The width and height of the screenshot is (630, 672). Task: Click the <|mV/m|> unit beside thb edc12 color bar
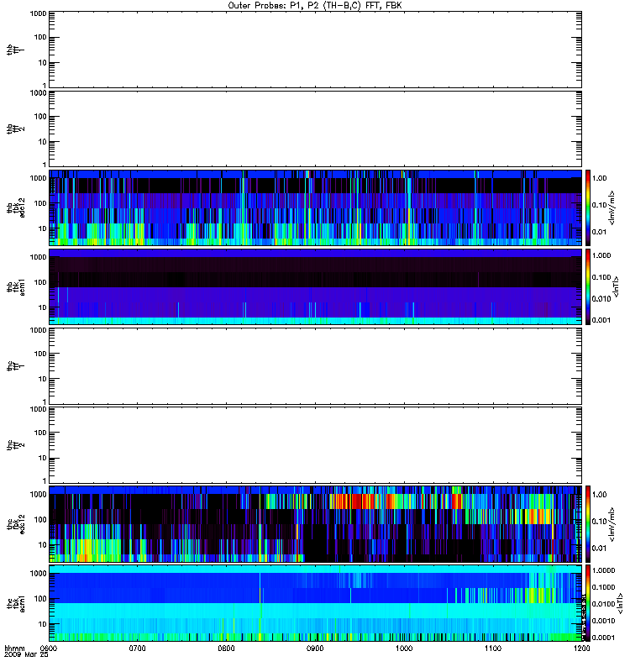(612, 207)
